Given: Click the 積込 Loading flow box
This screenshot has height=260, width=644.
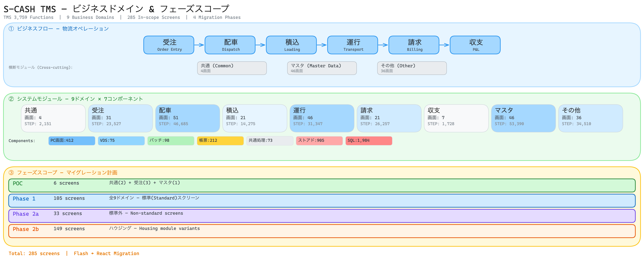Looking at the screenshot, I should 291,45.
